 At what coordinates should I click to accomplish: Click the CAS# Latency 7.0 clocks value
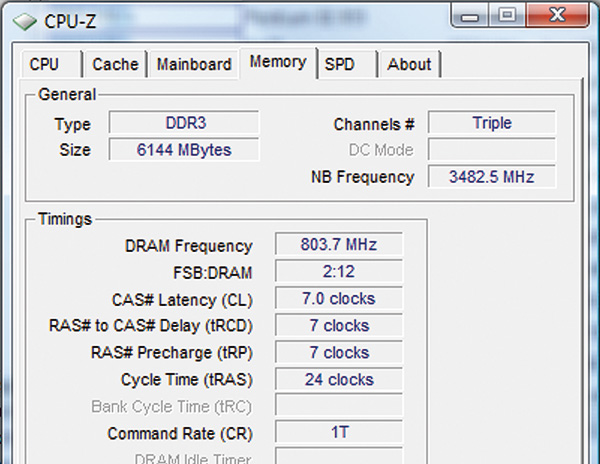tap(339, 298)
